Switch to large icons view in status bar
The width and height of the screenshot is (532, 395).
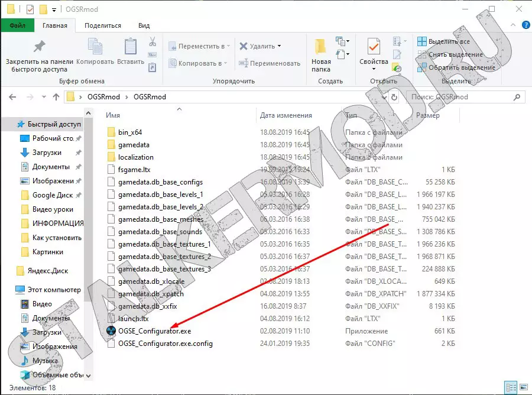524,387
